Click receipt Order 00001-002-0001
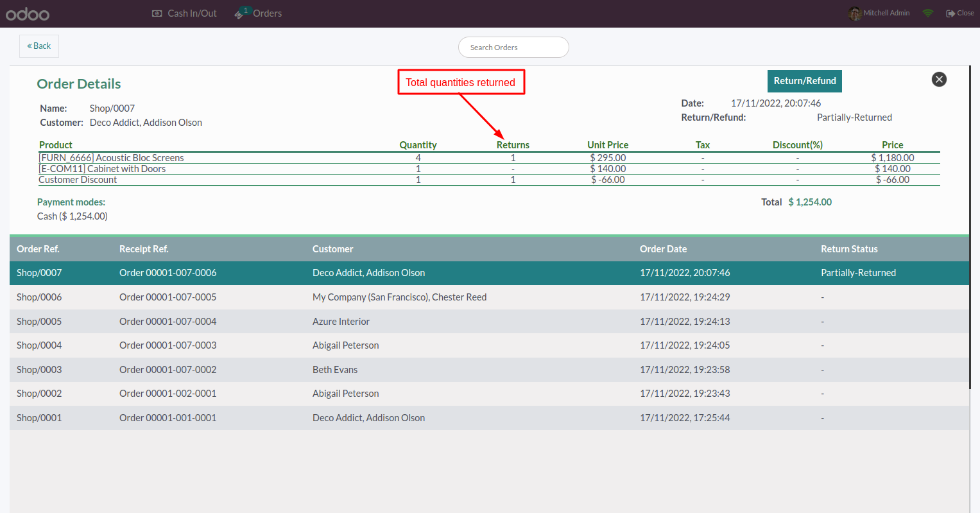Viewport: 980px width, 513px height. (168, 394)
